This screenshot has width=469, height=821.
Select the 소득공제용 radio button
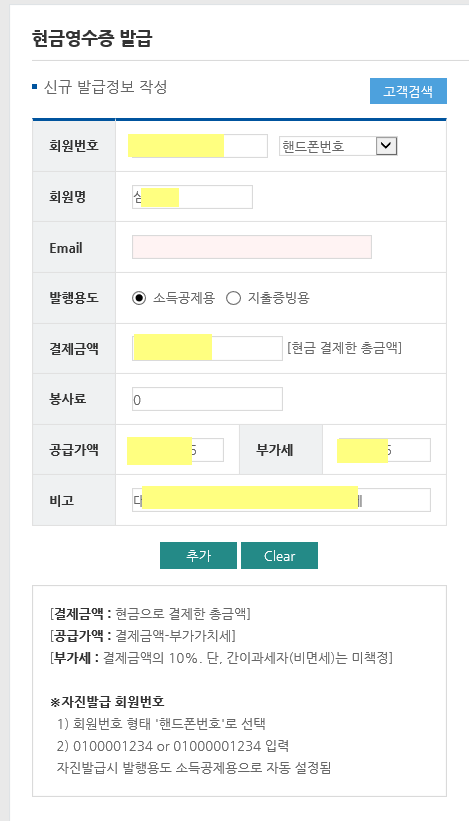[139, 298]
